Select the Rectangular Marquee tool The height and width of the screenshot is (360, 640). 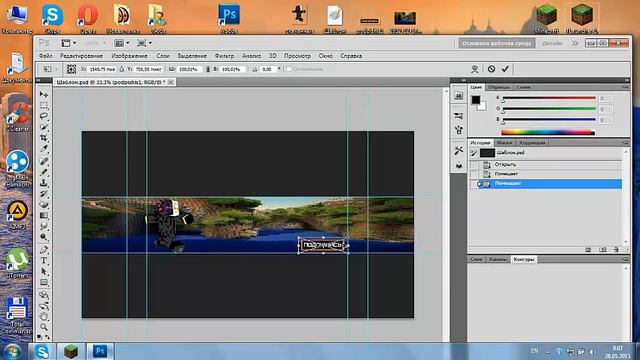point(44,105)
